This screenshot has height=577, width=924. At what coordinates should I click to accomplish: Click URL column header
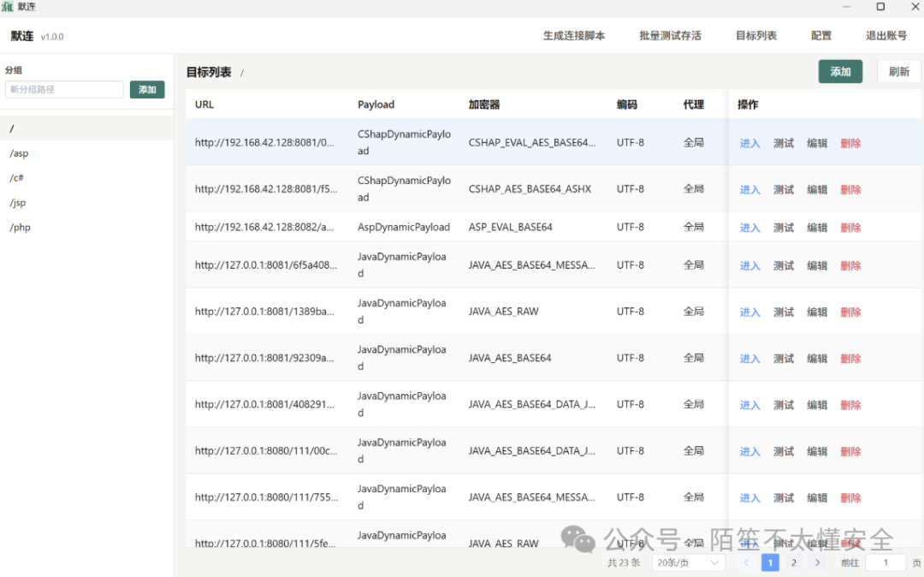[204, 104]
